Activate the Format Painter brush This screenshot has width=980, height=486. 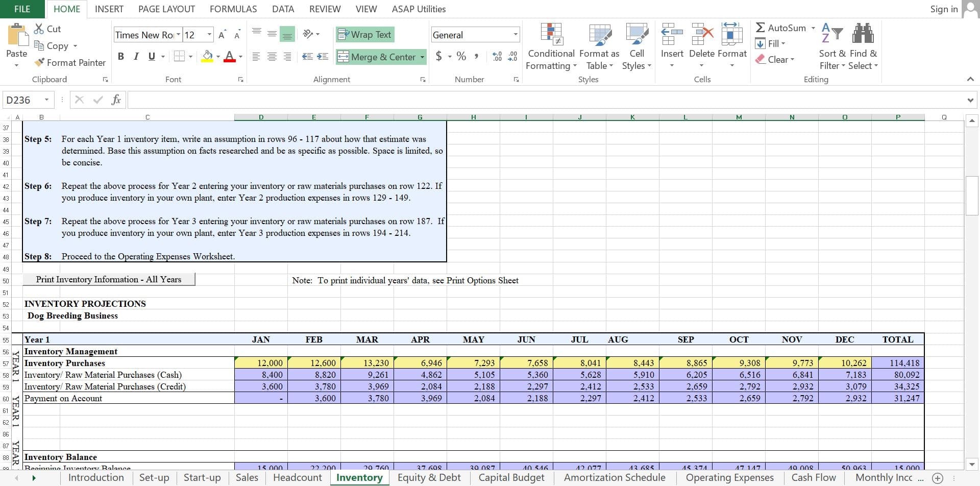70,62
